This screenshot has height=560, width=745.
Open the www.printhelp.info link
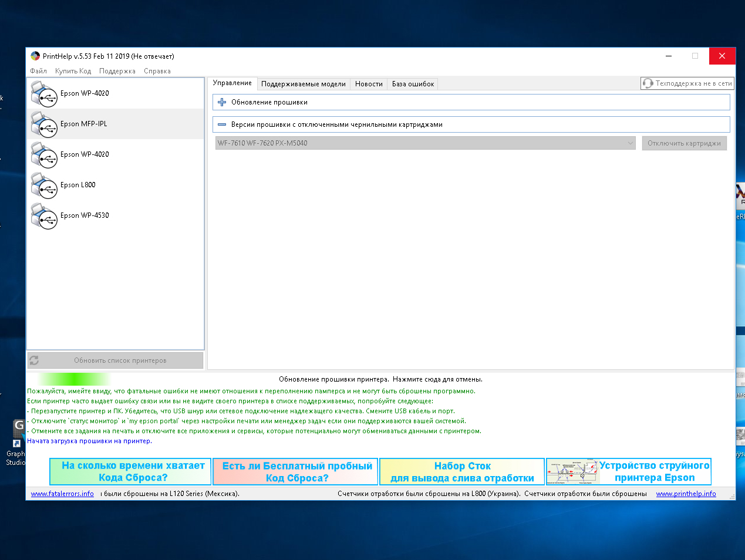[686, 494]
